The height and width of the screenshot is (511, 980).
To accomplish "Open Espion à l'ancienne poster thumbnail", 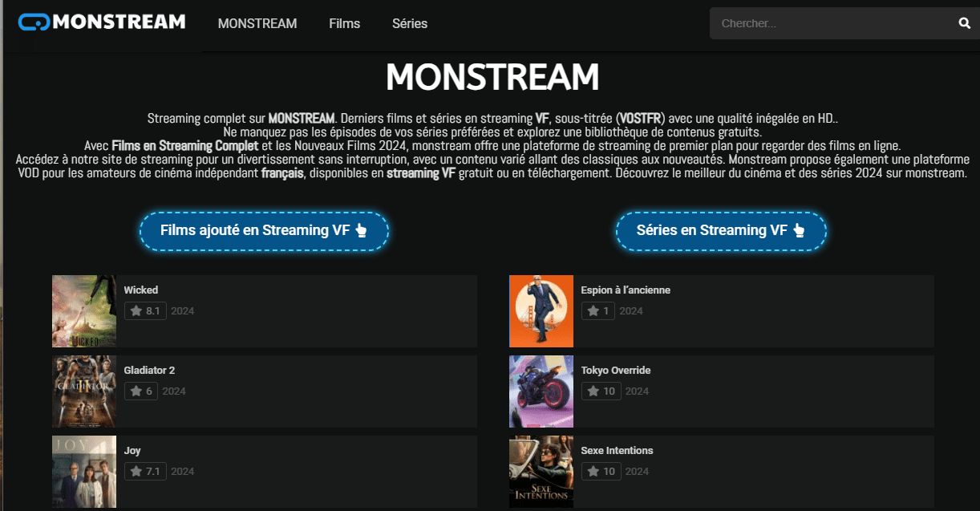I will point(541,311).
